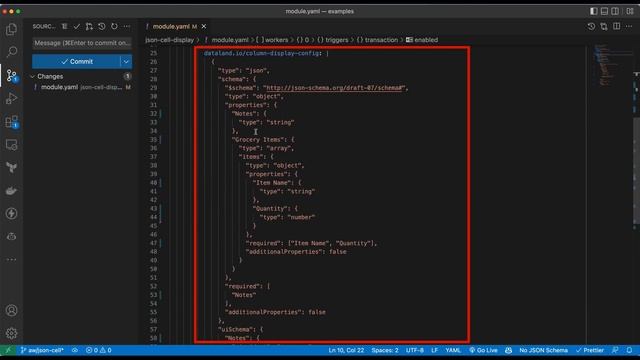This screenshot has width=640, height=360.
Task: Refresh the Source Control view
Action: pos(114,27)
